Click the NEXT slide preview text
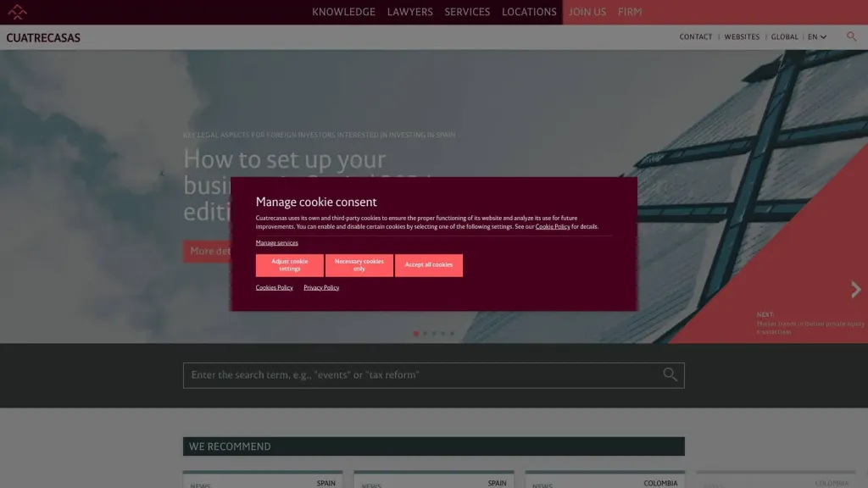This screenshot has height=488, width=868. click(x=810, y=323)
